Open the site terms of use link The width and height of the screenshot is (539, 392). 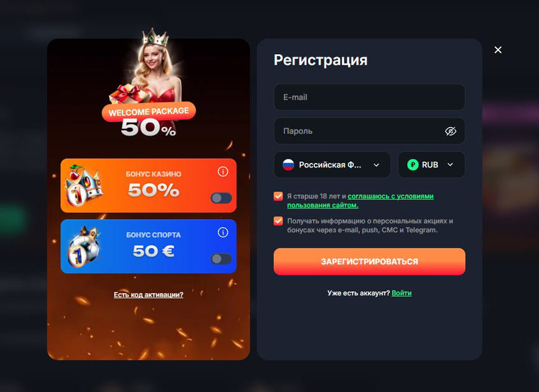tap(360, 200)
